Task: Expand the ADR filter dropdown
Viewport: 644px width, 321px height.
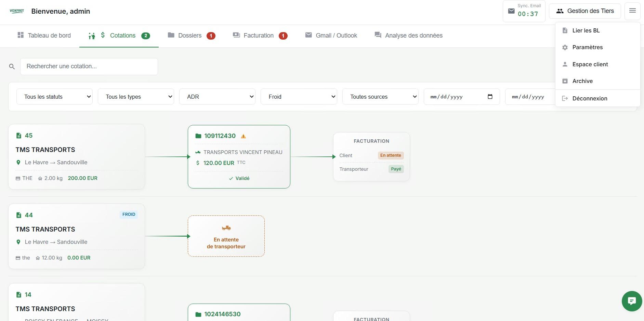Action: (x=217, y=97)
